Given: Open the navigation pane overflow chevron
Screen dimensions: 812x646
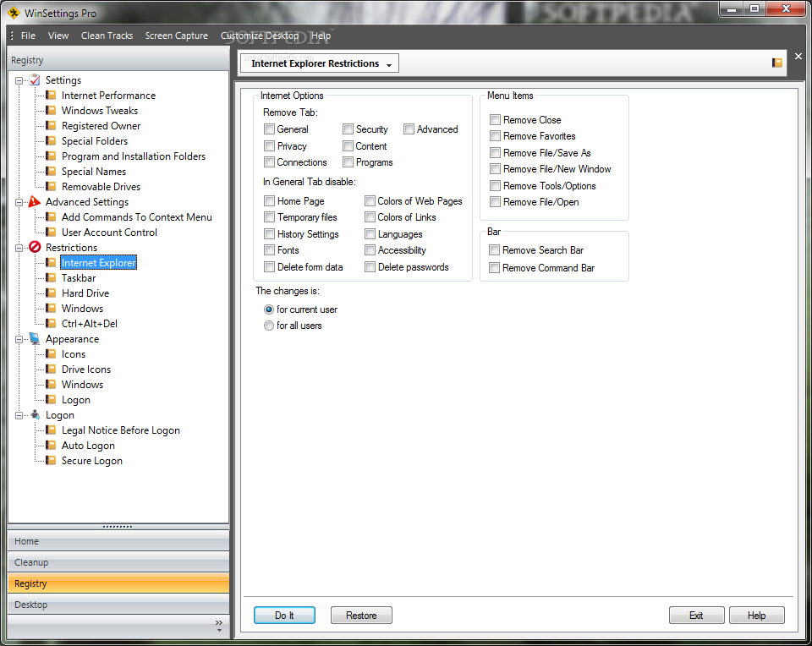Looking at the screenshot, I should click(219, 626).
